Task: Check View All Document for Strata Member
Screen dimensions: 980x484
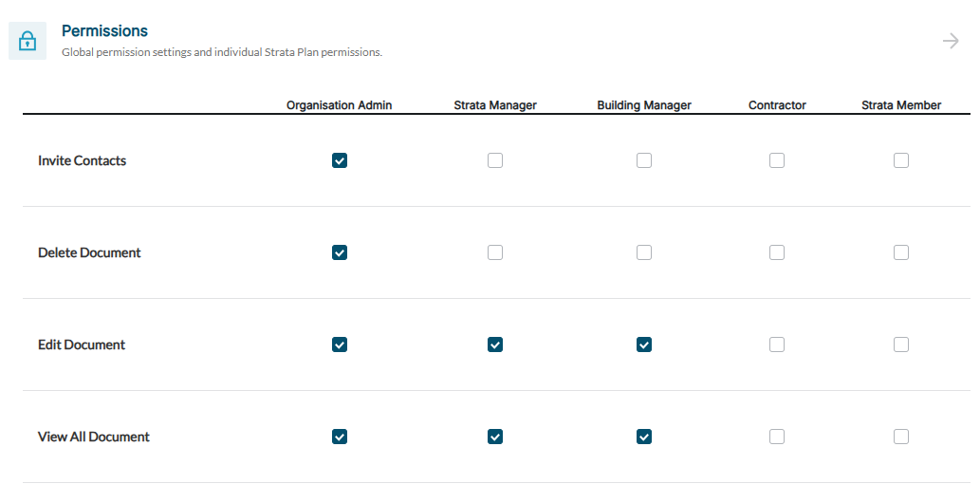Action: click(x=901, y=437)
